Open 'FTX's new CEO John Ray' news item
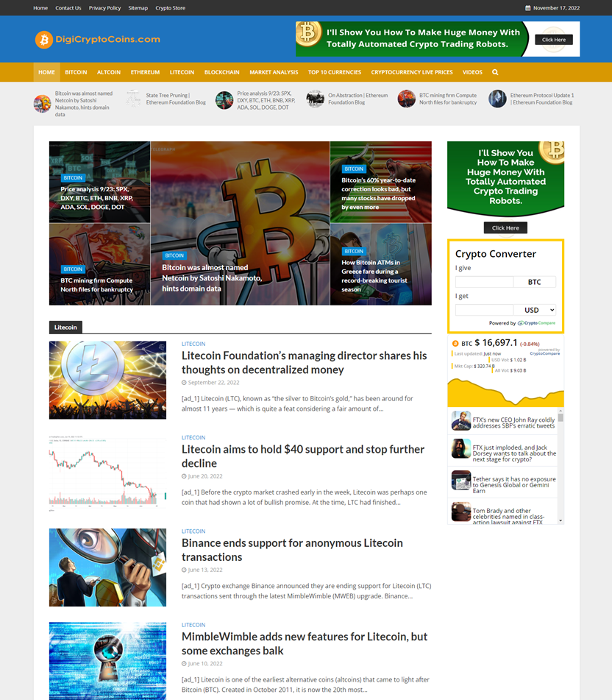 pos(503,421)
